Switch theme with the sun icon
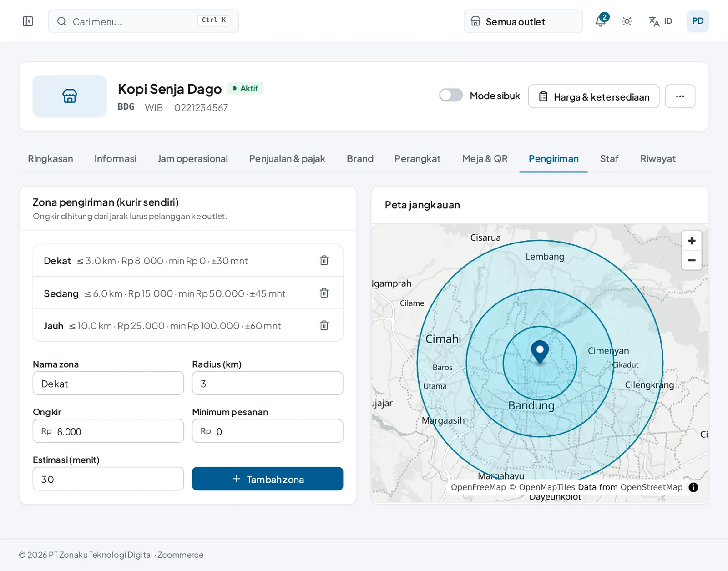The image size is (728, 571). (x=627, y=21)
